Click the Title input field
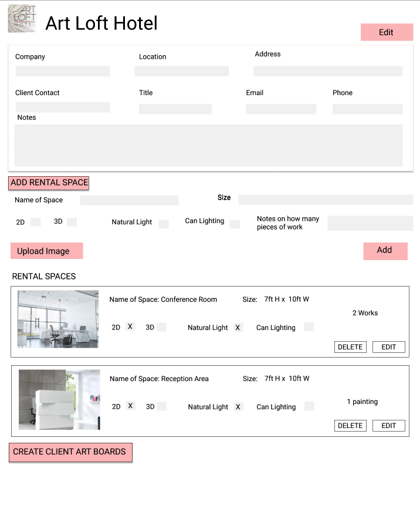 point(175,109)
